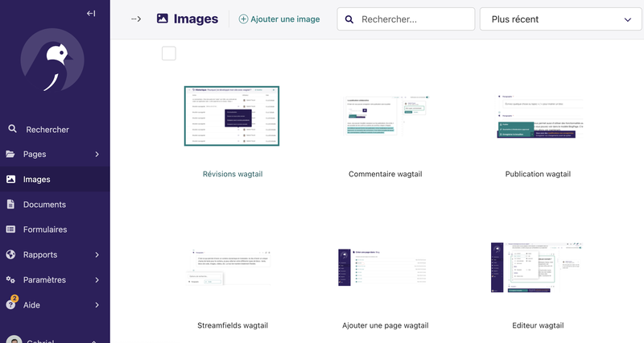This screenshot has height=343, width=644.
Task: Select the Images menu item
Action: tap(55, 179)
